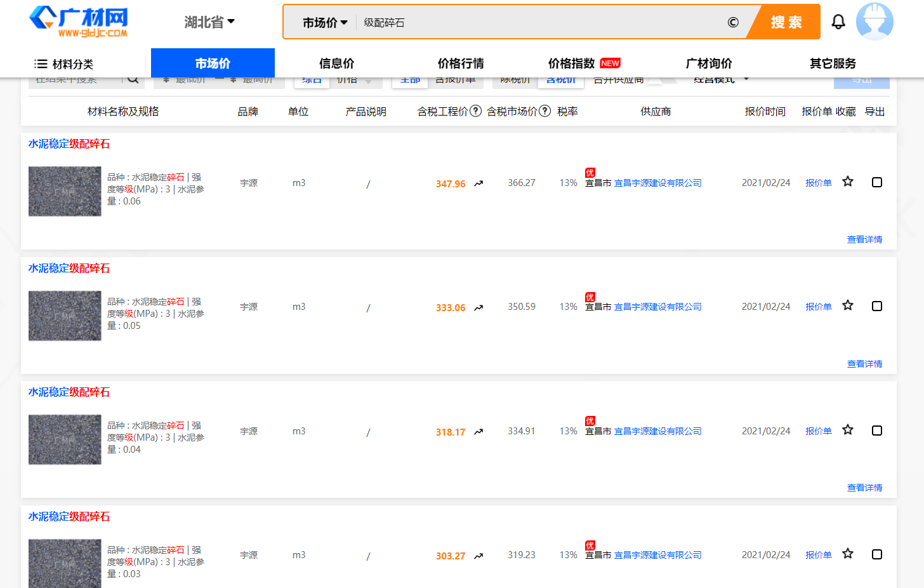Open first 水泥稳定级配碎石 title above 347.96
924x588 pixels.
pos(69,144)
